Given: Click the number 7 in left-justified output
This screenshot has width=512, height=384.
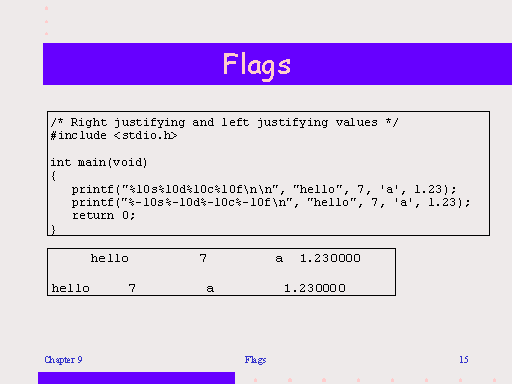Looking at the screenshot, I should [132, 288].
